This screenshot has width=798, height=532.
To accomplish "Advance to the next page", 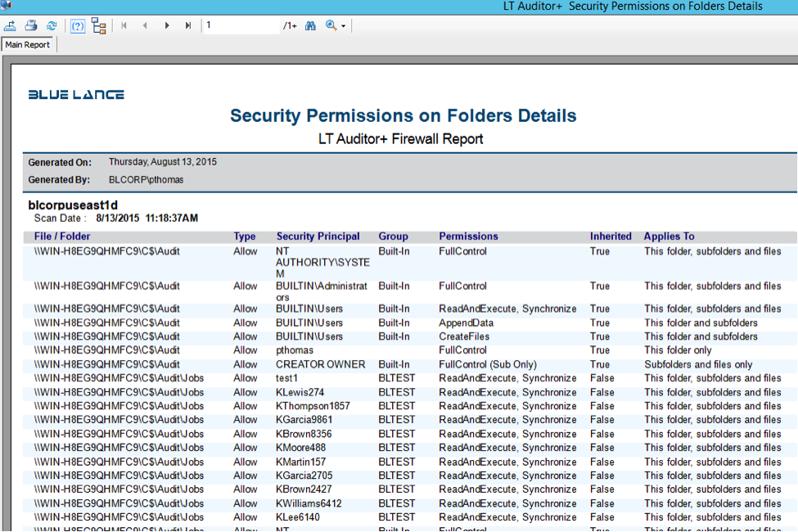I will (x=166, y=25).
